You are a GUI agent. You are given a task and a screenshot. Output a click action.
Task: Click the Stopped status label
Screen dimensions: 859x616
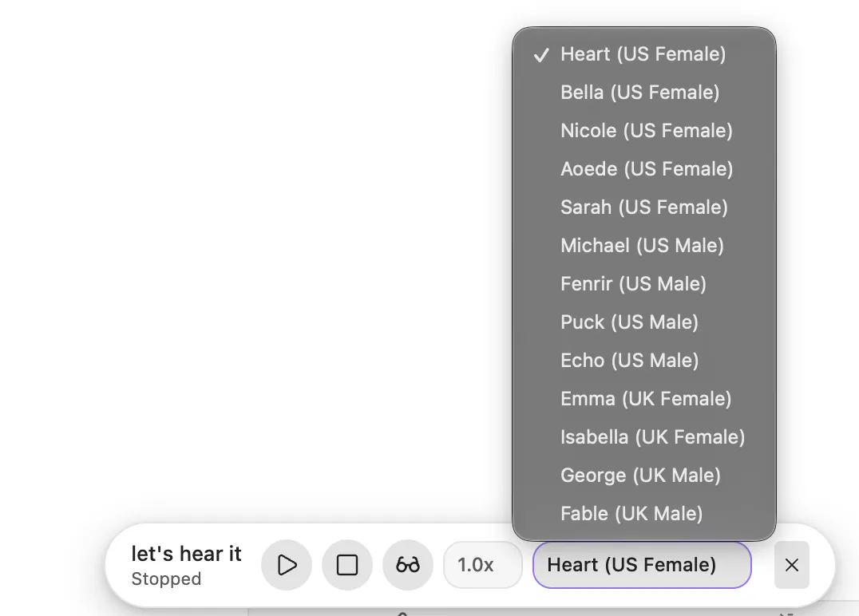point(167,579)
